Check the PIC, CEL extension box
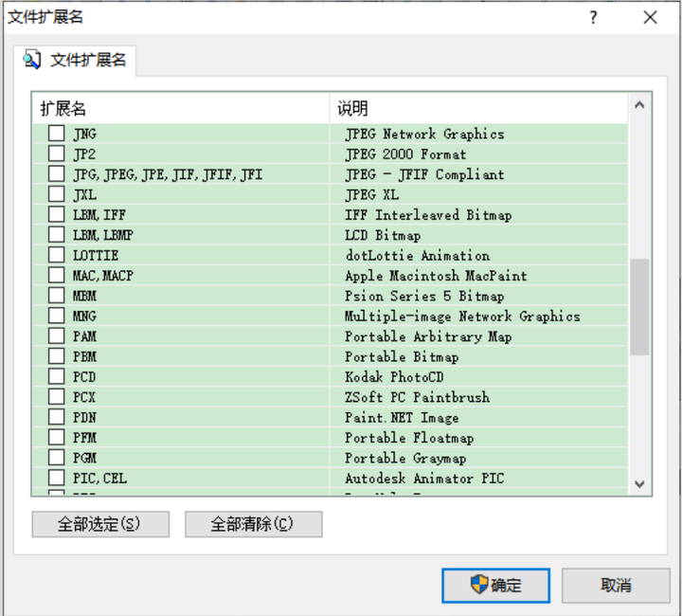The height and width of the screenshot is (616, 682). click(x=56, y=478)
